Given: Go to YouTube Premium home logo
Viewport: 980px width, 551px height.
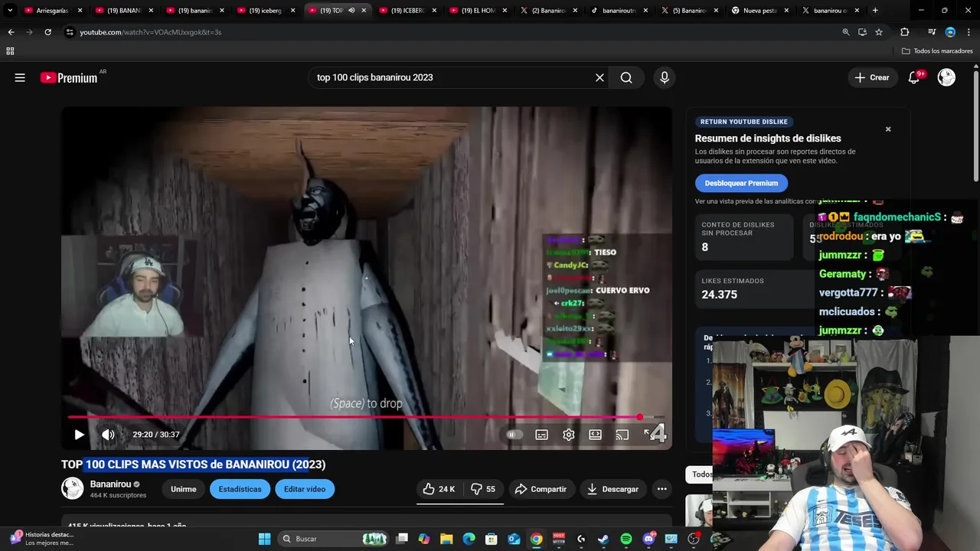Looking at the screenshot, I should pyautogui.click(x=69, y=77).
